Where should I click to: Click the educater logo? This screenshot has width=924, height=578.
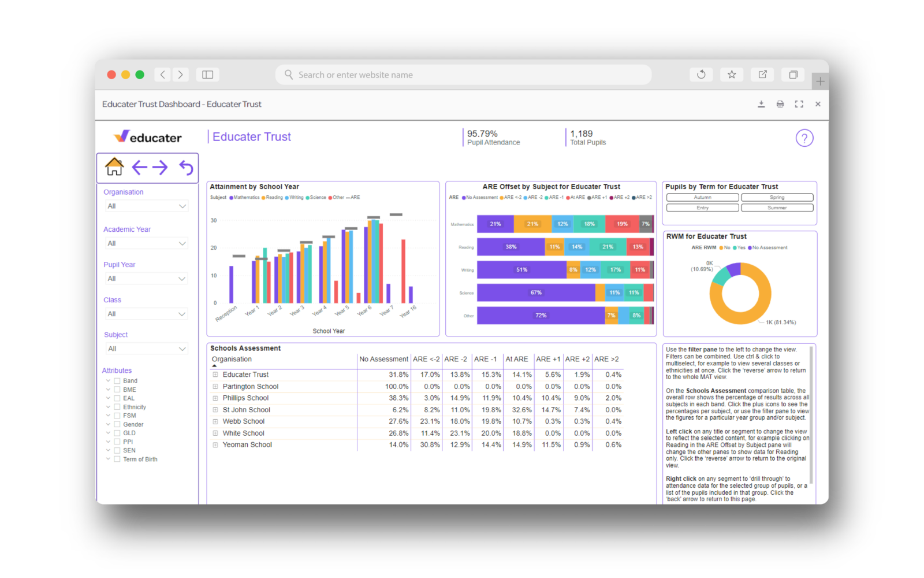point(147,137)
